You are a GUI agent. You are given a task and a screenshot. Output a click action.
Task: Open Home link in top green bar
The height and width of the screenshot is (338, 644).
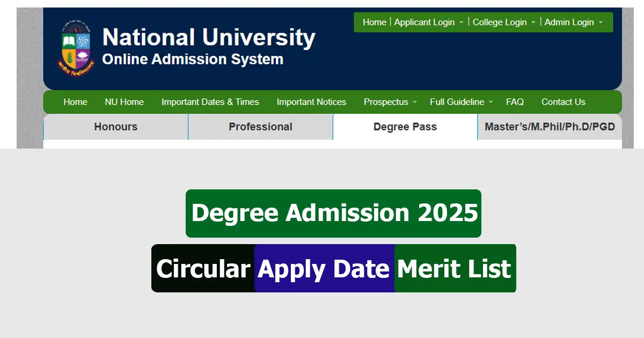[374, 22]
